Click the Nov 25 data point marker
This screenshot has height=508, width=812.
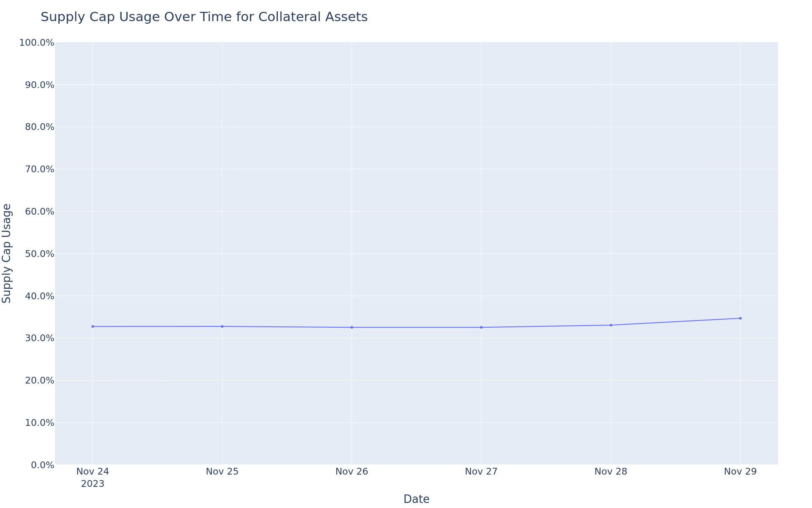pyautogui.click(x=222, y=326)
